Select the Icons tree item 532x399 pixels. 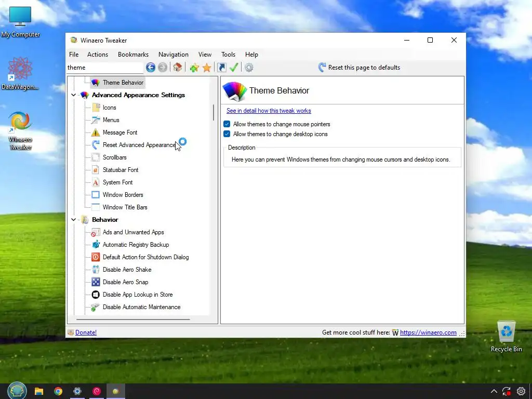coord(109,108)
